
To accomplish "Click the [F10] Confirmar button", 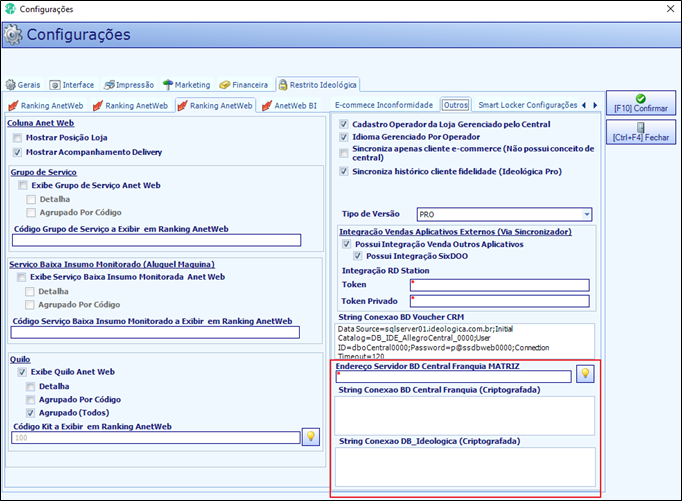I will 641,103.
